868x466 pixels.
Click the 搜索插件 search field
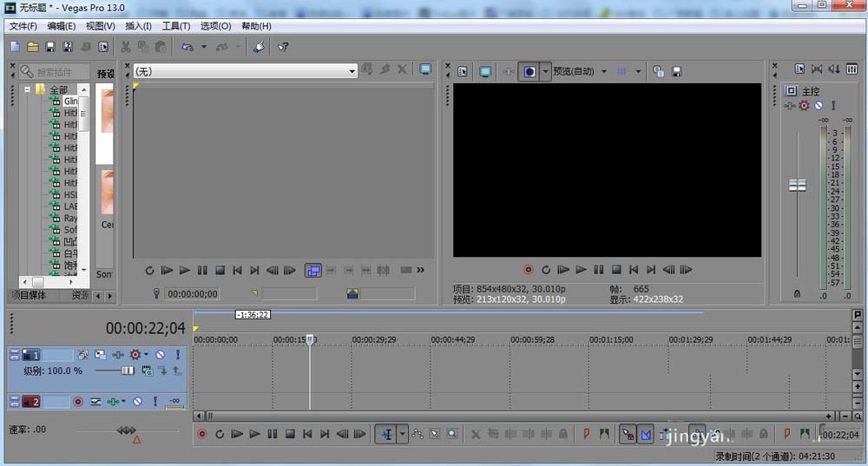54,72
